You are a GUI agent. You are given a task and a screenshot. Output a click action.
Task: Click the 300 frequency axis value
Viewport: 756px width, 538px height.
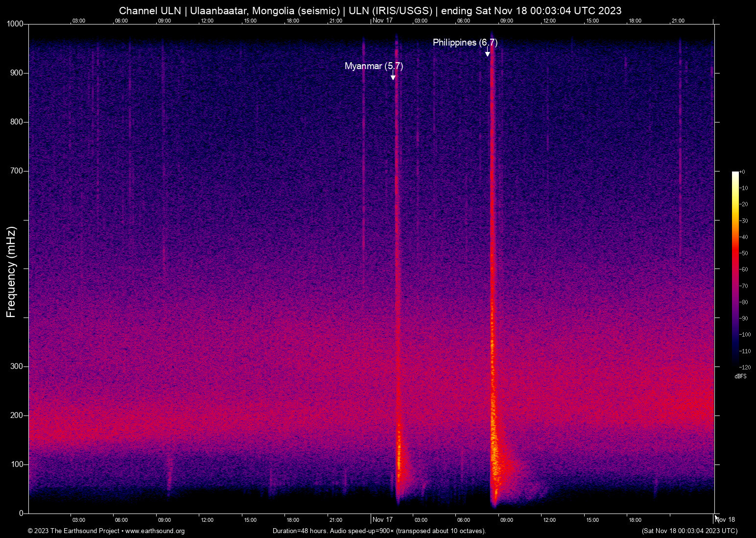[17, 367]
